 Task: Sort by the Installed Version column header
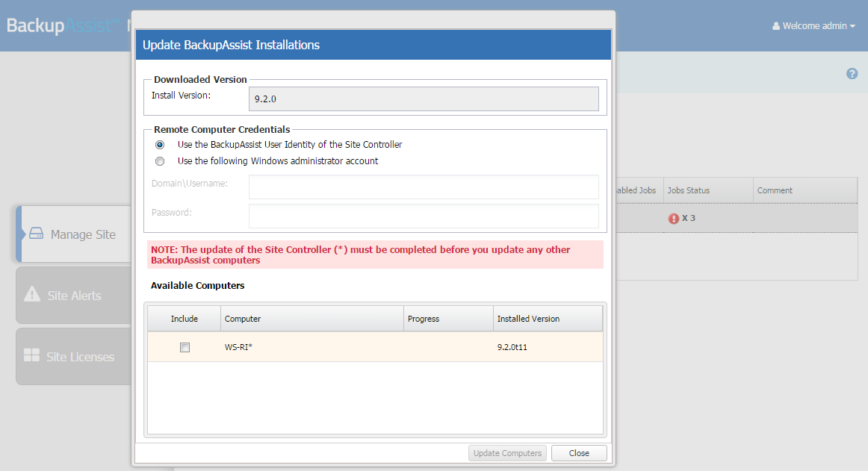(548, 319)
